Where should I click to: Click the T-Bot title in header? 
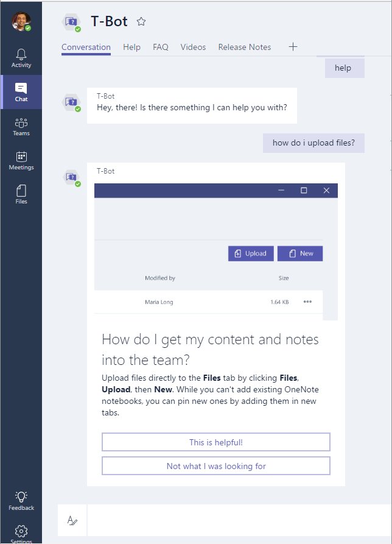coord(109,21)
